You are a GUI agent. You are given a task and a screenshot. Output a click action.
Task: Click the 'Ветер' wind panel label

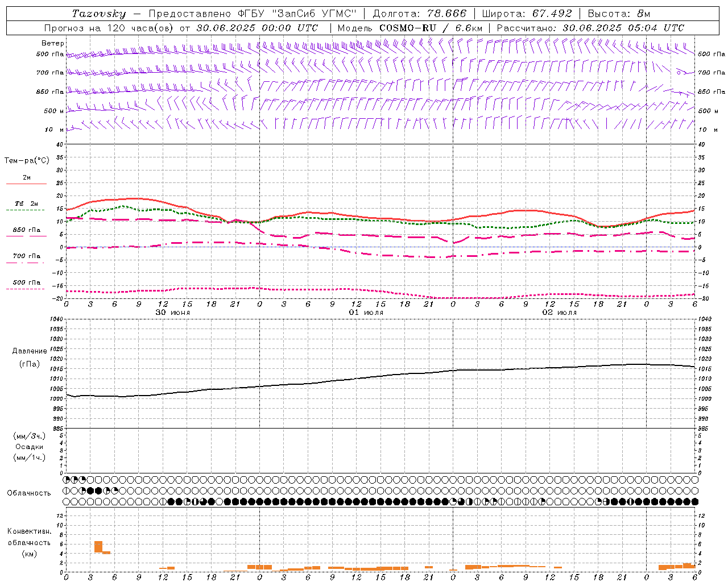(x=53, y=43)
